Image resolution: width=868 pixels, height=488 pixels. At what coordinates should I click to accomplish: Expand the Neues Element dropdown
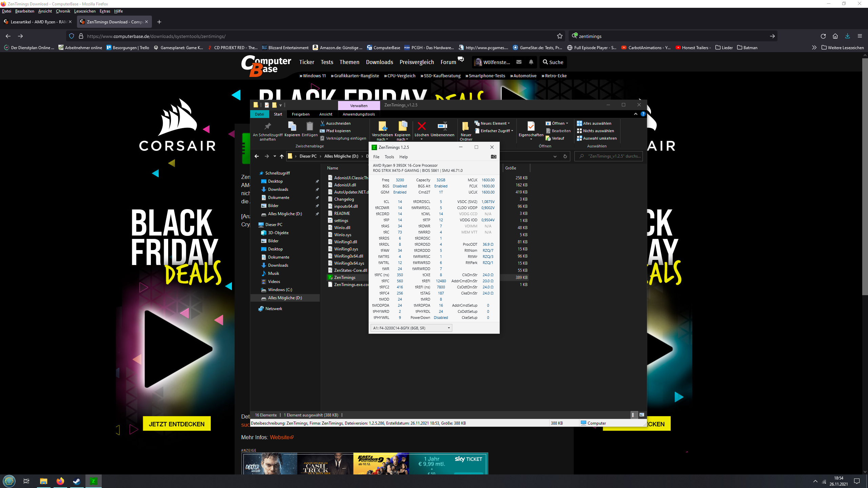509,123
